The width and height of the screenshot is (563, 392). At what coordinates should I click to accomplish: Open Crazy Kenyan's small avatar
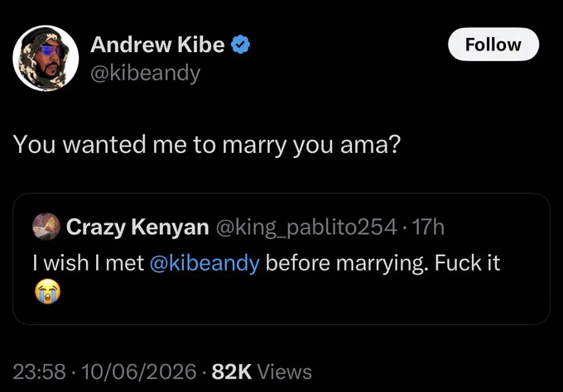46,227
